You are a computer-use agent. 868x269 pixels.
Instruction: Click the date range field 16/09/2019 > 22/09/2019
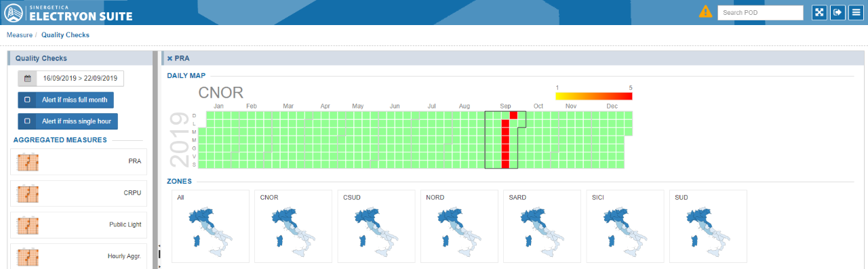tap(80, 79)
